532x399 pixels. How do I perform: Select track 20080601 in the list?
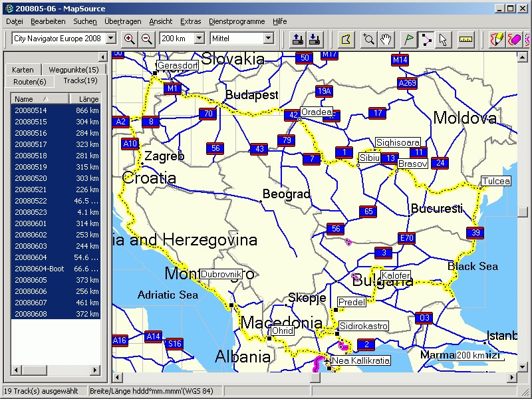(56, 223)
